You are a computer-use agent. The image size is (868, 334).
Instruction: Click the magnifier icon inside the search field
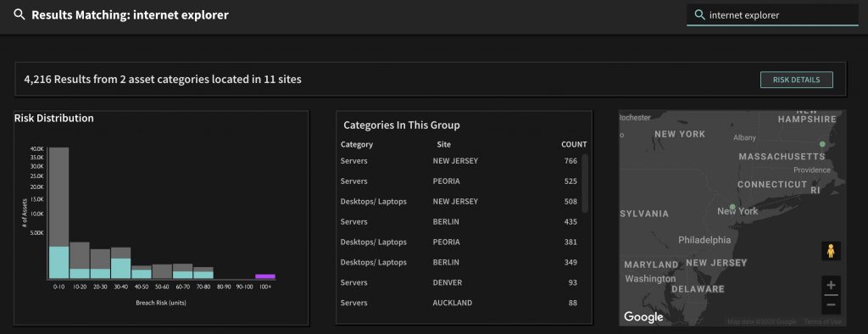tap(699, 15)
